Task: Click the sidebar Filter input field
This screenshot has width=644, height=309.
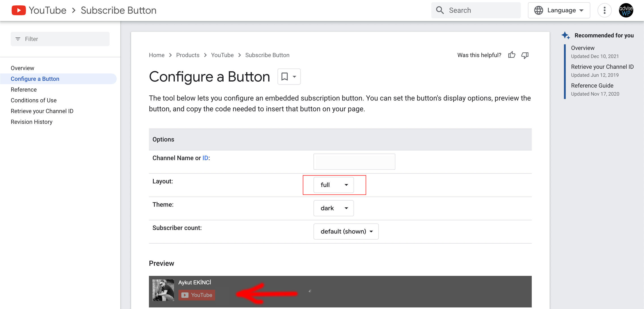Action: pyautogui.click(x=60, y=39)
